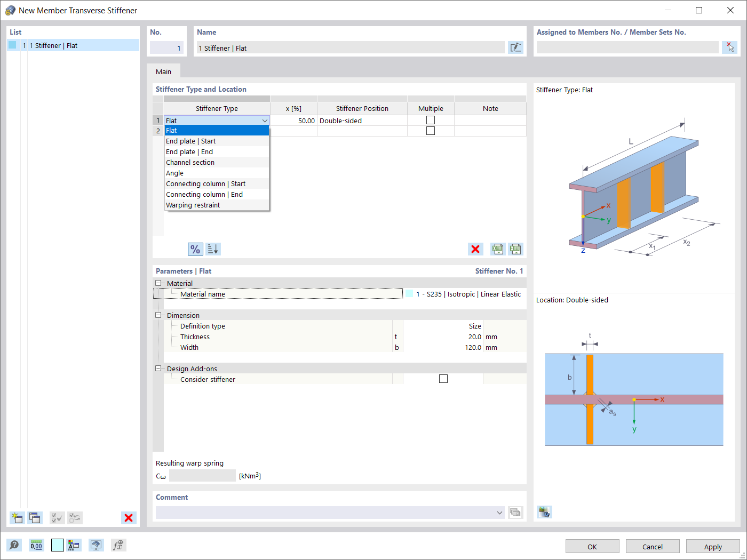The height and width of the screenshot is (560, 747).
Task: Copy the selected stiffener in the list
Action: pyautogui.click(x=35, y=518)
